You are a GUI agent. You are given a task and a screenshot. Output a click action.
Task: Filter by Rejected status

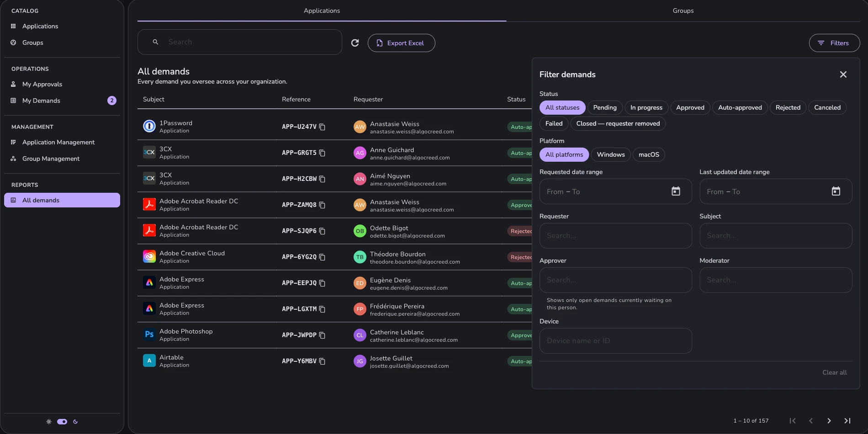click(788, 108)
